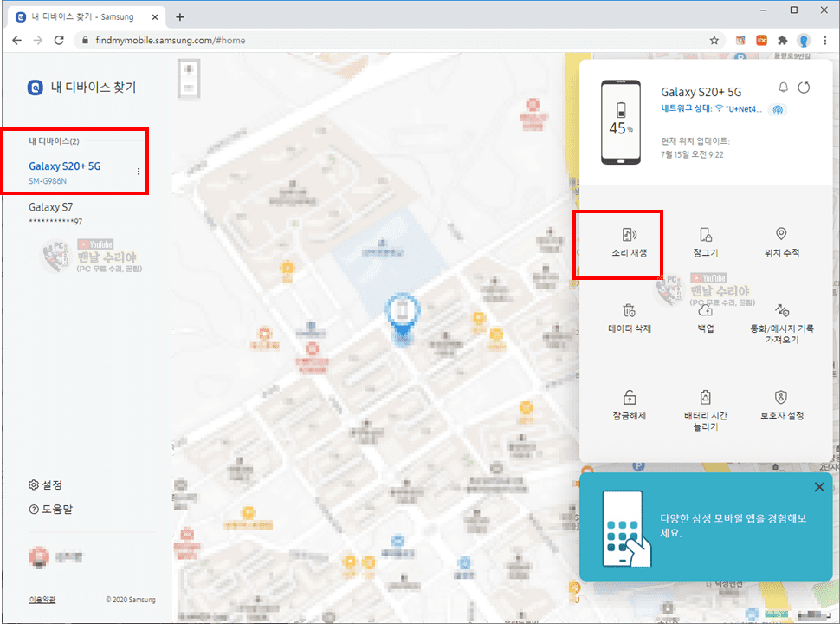Open Settings (설정) in sidebar
The width and height of the screenshot is (840, 624).
pyautogui.click(x=45, y=484)
